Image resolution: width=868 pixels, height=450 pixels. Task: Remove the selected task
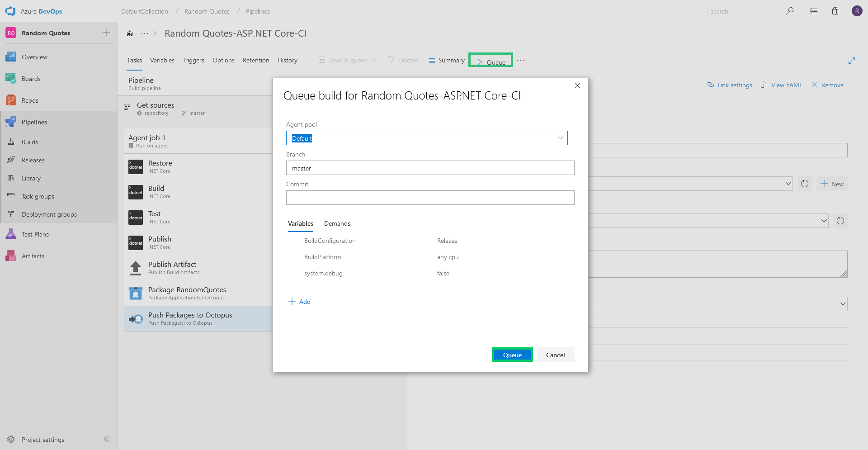[827, 85]
